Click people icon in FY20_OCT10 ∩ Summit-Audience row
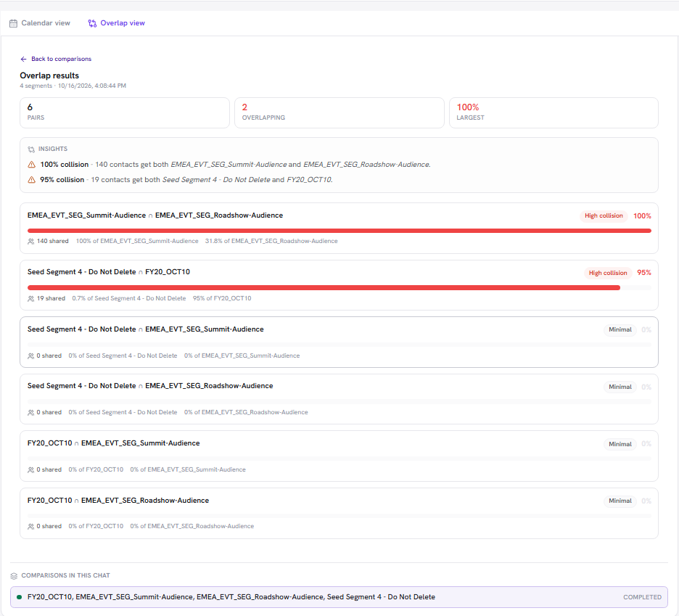The image size is (679, 616). 30,470
